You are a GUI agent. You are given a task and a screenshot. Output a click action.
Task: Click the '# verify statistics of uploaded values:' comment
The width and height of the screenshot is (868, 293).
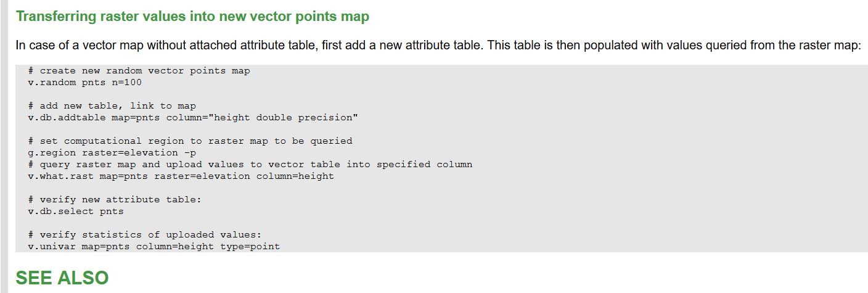[145, 235]
